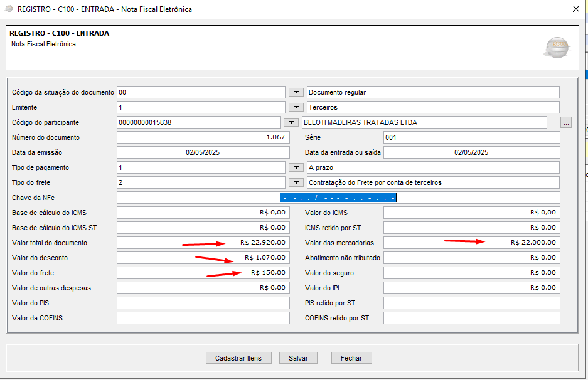Click the Valor da COFINS field
588x380 pixels.
point(203,318)
